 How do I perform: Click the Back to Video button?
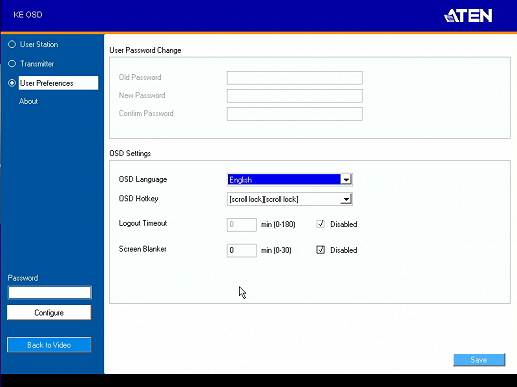(x=49, y=345)
